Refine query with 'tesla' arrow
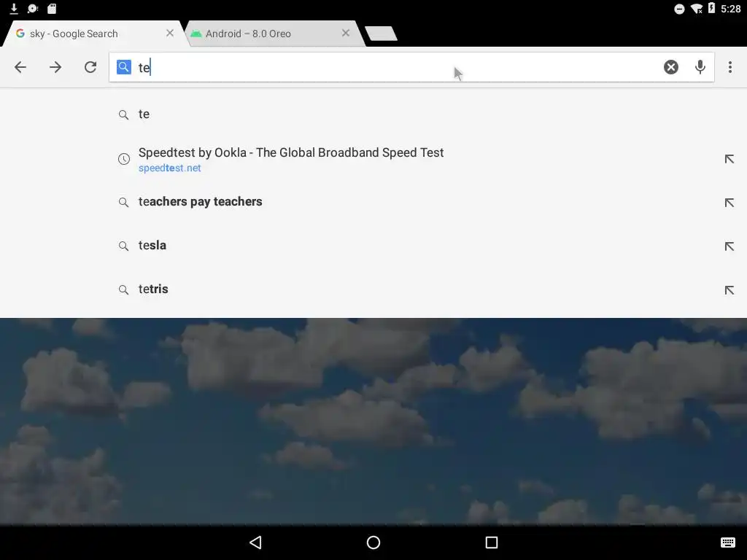The height and width of the screenshot is (560, 747). [x=729, y=246]
